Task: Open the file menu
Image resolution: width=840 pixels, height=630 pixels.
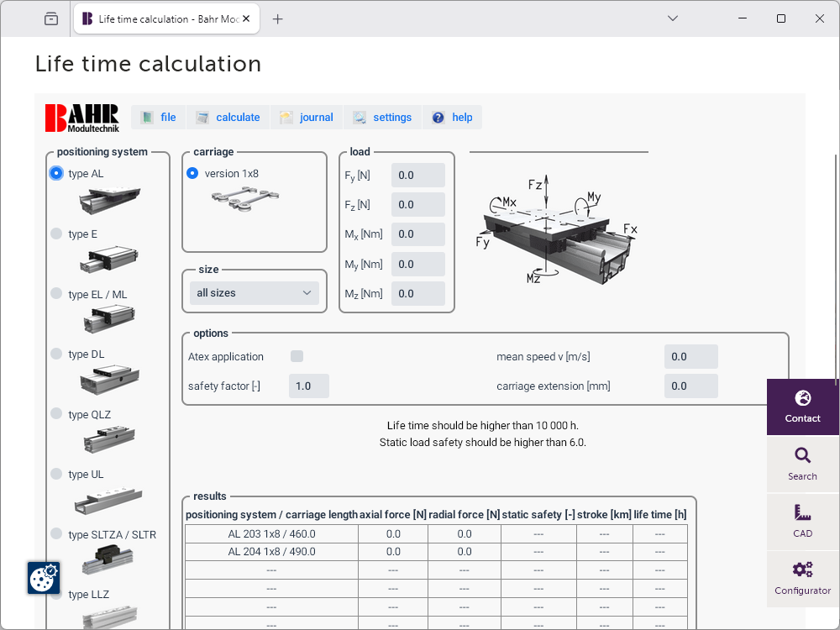Action: [159, 118]
